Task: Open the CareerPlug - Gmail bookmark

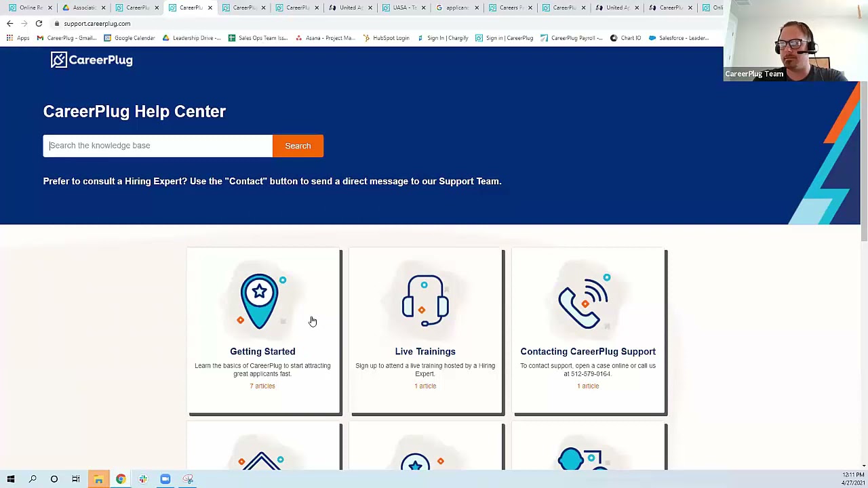Action: (x=66, y=38)
